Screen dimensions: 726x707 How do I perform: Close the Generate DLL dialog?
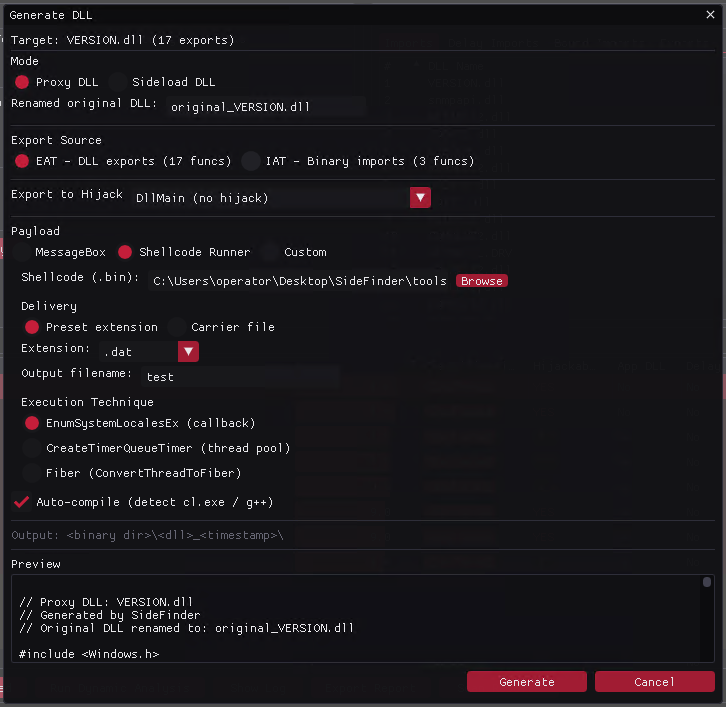pyautogui.click(x=710, y=15)
